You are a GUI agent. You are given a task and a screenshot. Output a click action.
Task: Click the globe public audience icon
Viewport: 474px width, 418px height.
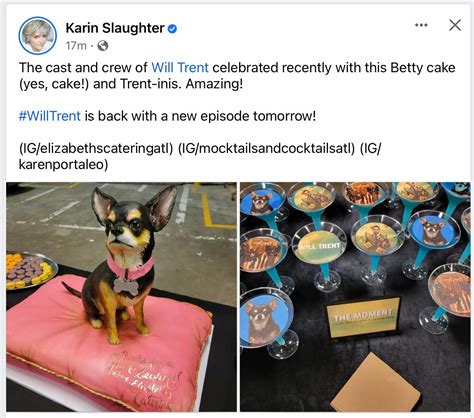tap(103, 46)
